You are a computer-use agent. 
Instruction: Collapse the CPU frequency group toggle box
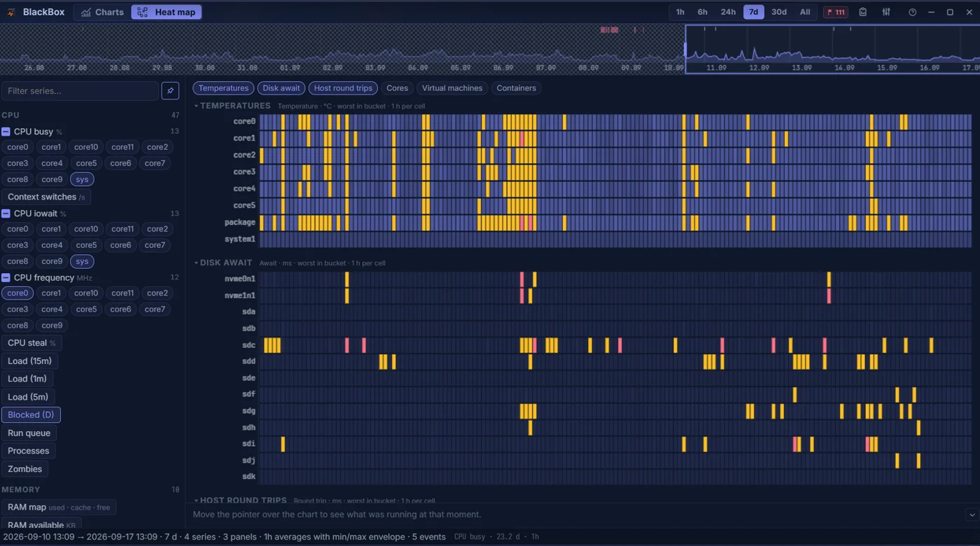coord(6,278)
